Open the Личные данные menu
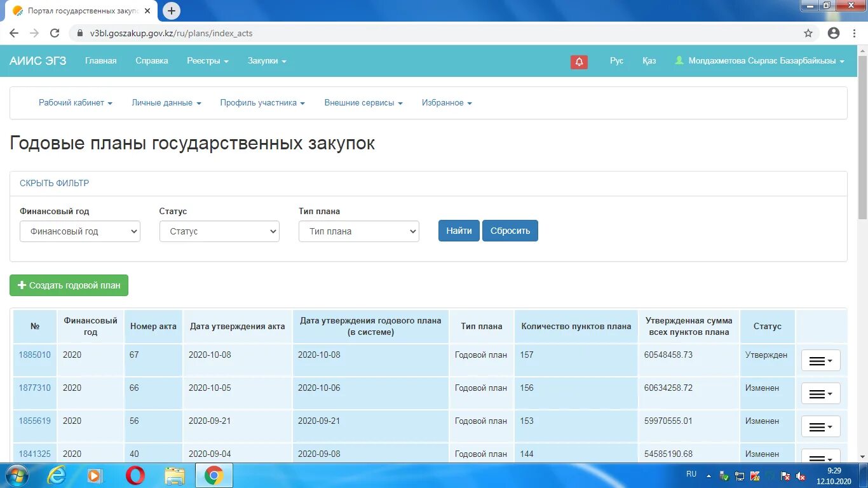 166,102
